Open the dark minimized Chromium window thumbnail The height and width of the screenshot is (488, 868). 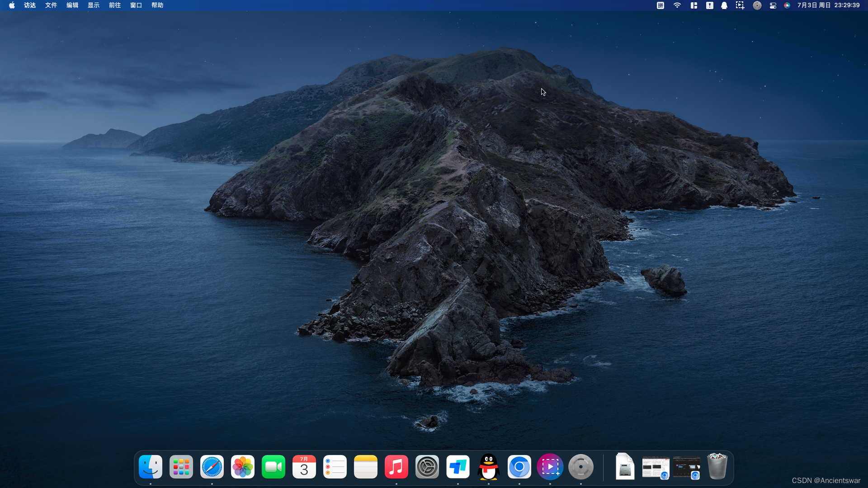pyautogui.click(x=687, y=468)
